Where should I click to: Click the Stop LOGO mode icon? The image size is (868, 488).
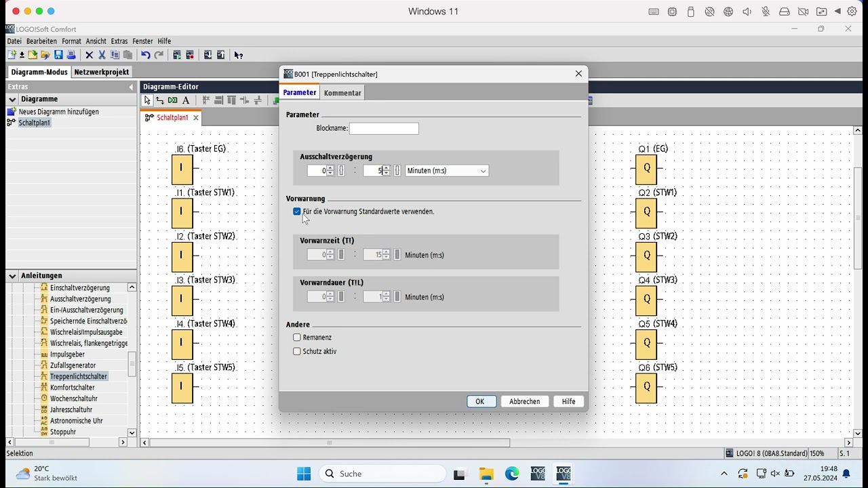coord(190,55)
